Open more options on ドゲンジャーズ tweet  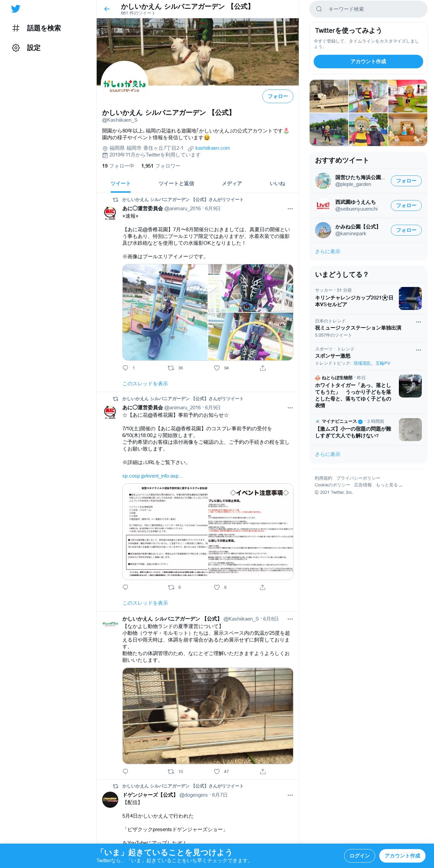[290, 795]
